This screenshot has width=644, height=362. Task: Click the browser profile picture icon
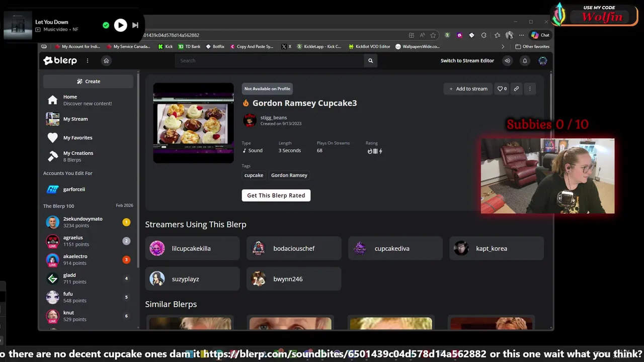tap(509, 35)
